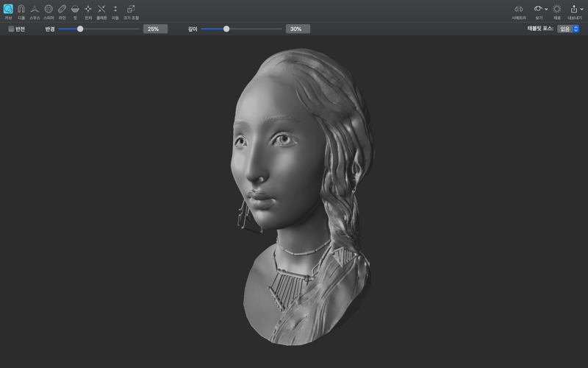Screen dimensions: 588x368
Task: Select the 핀치 (Pinch) tool
Action: pos(88,10)
